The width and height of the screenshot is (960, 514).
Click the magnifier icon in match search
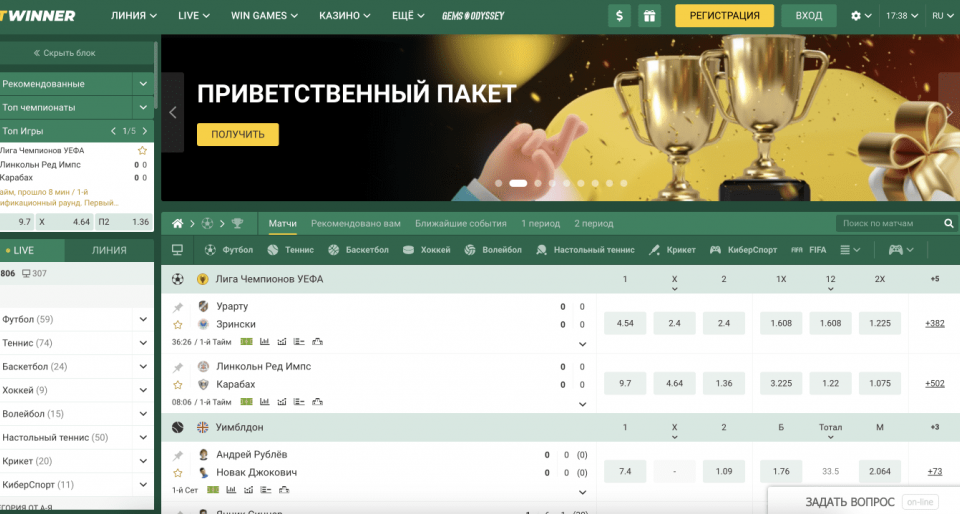(x=948, y=224)
